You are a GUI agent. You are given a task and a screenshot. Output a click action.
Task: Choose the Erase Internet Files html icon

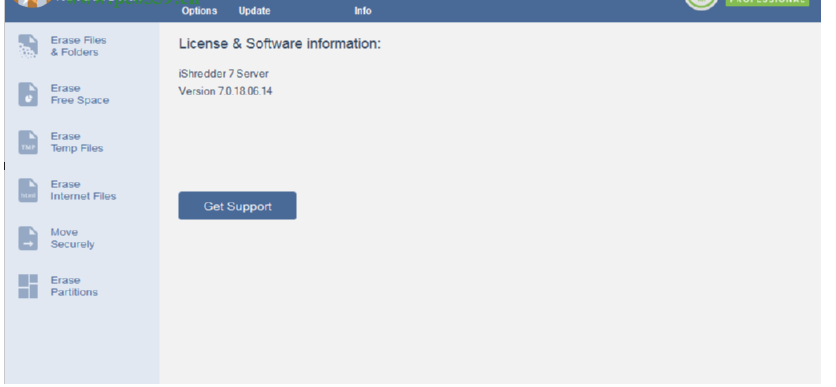(x=28, y=190)
